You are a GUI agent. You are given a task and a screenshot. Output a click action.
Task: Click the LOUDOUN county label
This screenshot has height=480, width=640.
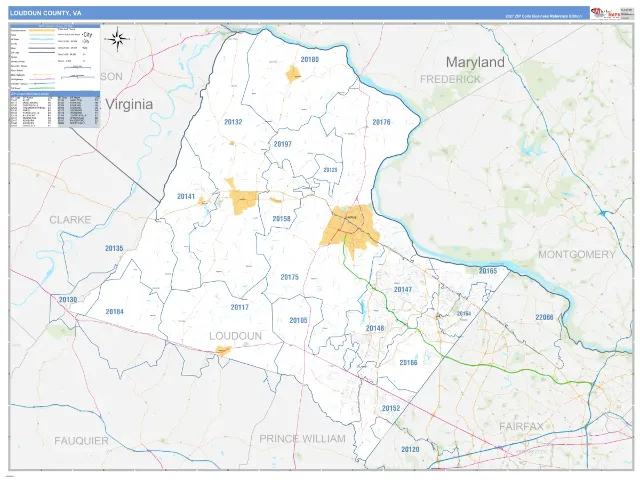[x=236, y=336]
